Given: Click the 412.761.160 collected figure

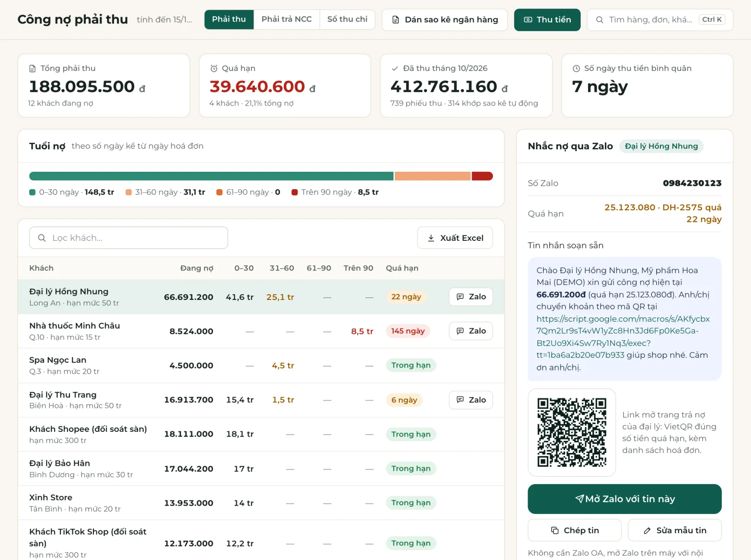Looking at the screenshot, I should pyautogui.click(x=444, y=86).
